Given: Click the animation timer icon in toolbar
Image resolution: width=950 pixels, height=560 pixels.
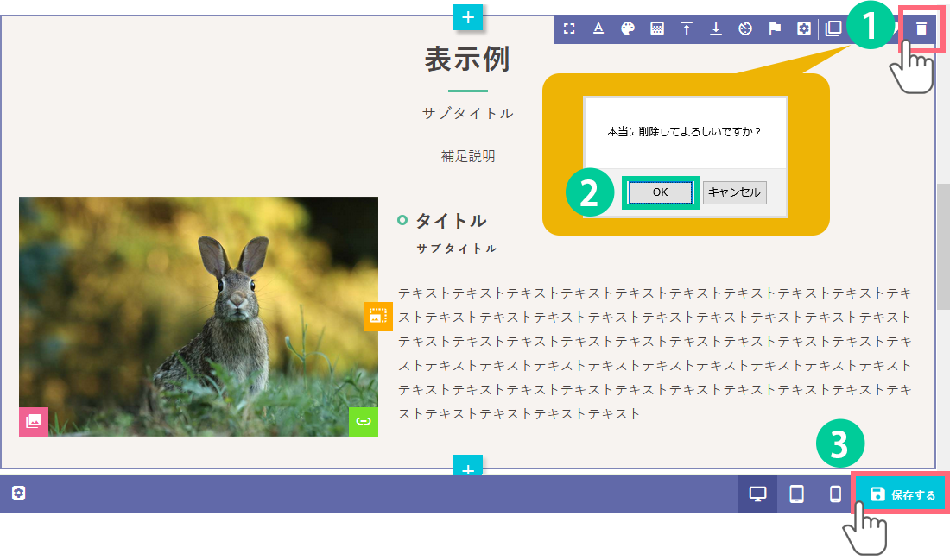Looking at the screenshot, I should click(745, 28).
